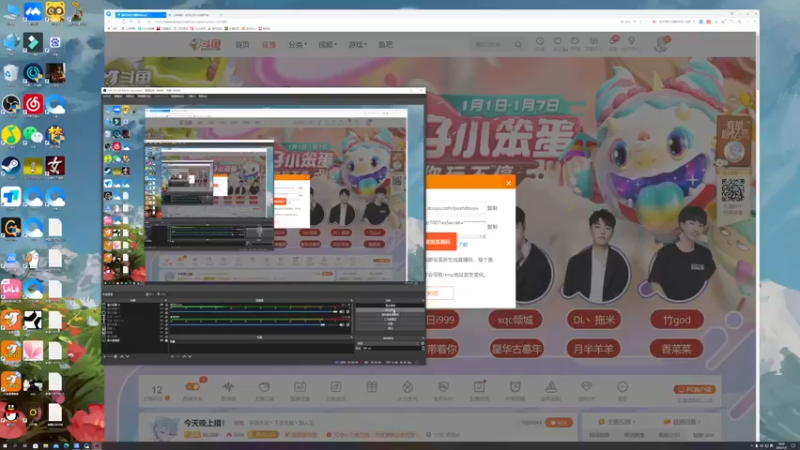Click the shield icon in streamer toolbar
800x450 pixels.
443,387
